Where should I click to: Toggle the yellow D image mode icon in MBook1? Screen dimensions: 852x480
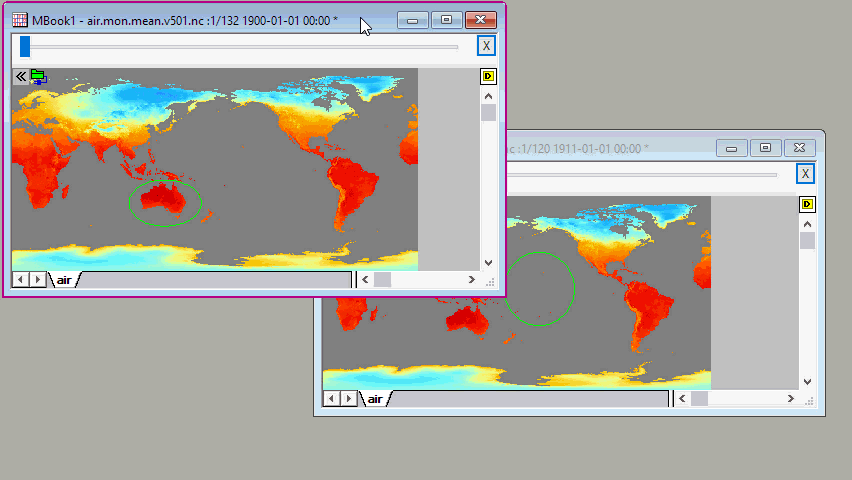click(x=488, y=76)
